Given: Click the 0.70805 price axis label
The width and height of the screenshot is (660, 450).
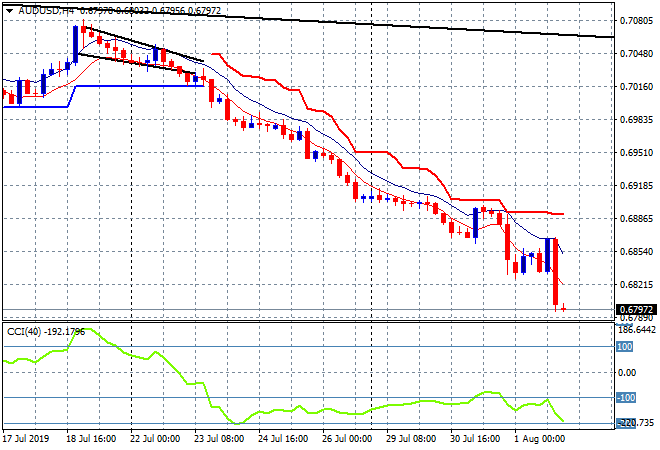Looking at the screenshot, I should point(636,20).
